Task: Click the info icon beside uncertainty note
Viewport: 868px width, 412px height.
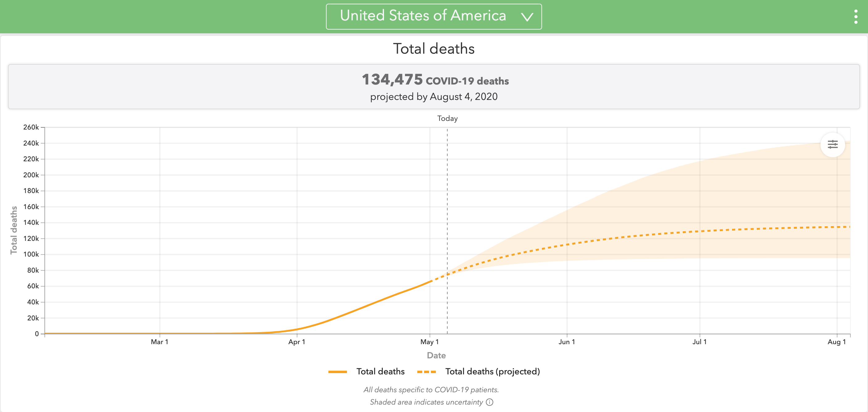Action: click(490, 402)
